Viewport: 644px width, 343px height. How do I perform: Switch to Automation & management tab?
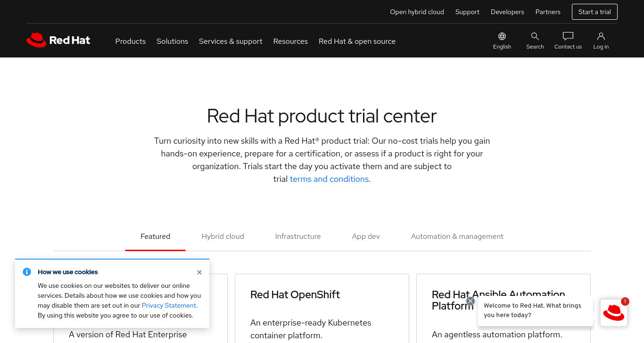tap(457, 237)
